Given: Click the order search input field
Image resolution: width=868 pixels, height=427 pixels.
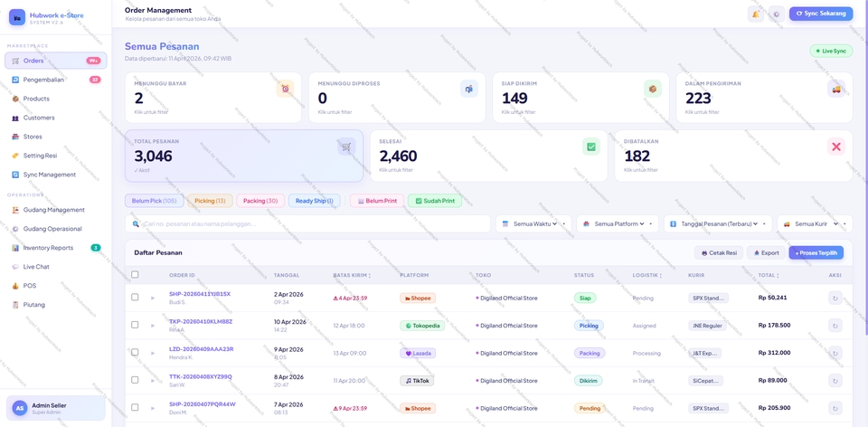Looking at the screenshot, I should coord(307,223).
